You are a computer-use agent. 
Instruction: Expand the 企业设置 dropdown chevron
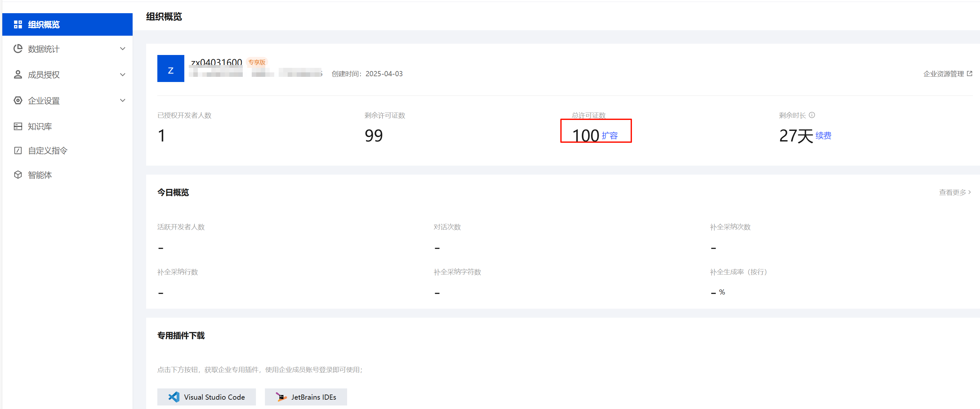point(123,101)
